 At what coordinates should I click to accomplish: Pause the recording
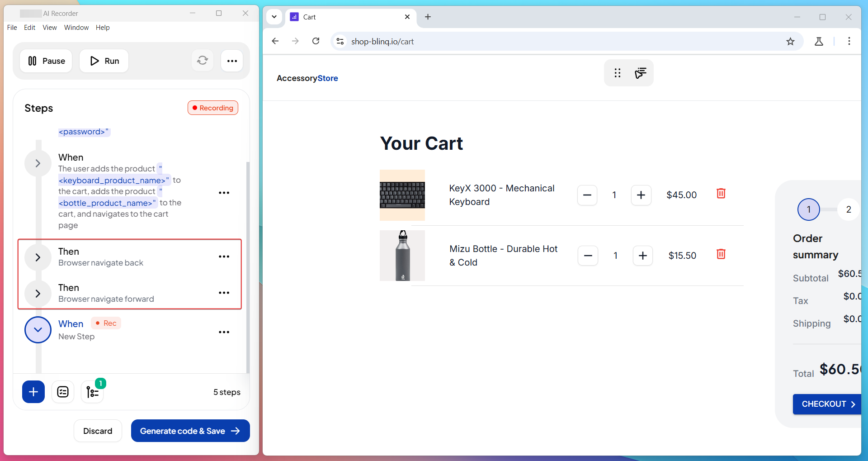pyautogui.click(x=46, y=61)
